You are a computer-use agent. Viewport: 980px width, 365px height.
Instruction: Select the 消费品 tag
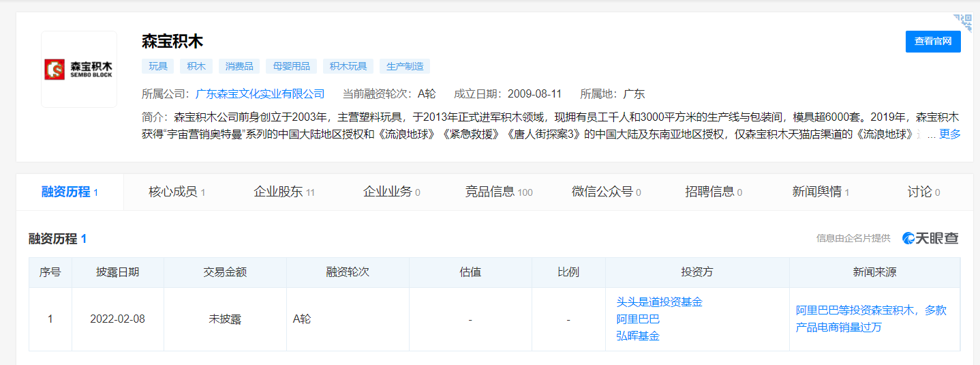239,66
